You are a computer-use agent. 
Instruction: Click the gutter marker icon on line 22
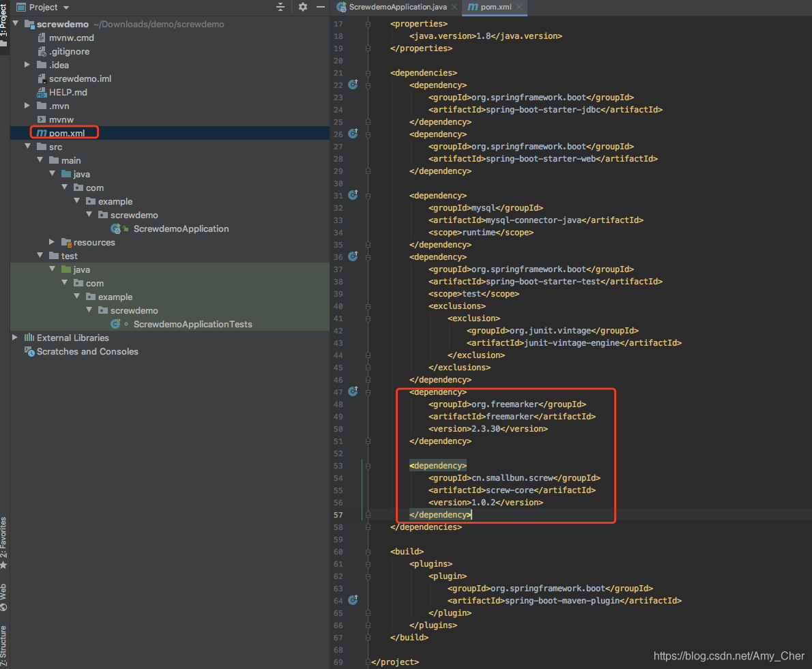353,85
